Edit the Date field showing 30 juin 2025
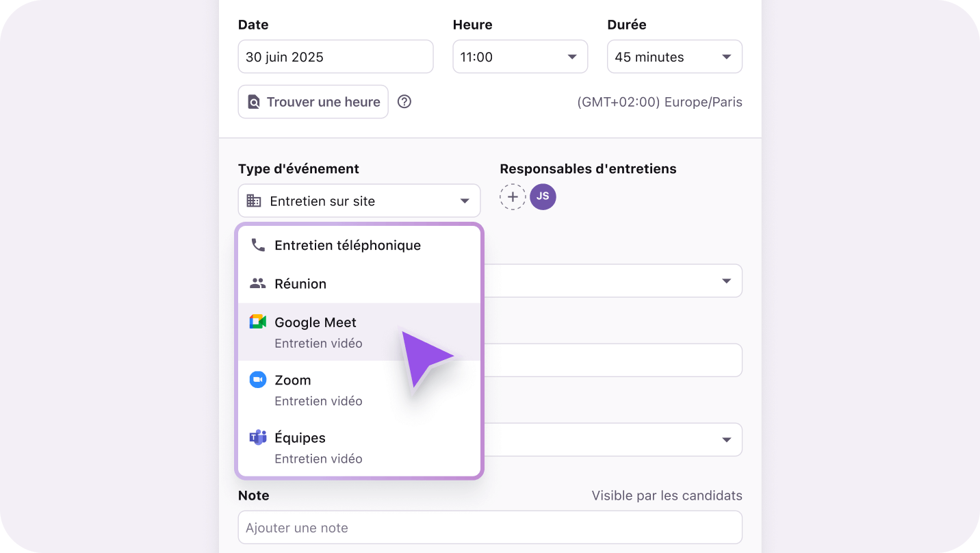980x553 pixels. click(x=335, y=57)
